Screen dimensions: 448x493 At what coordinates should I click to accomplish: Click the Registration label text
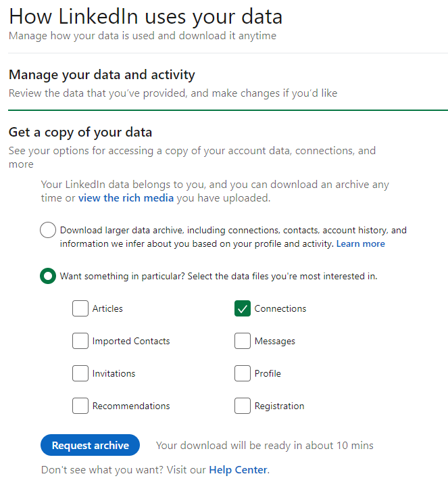[x=279, y=406]
